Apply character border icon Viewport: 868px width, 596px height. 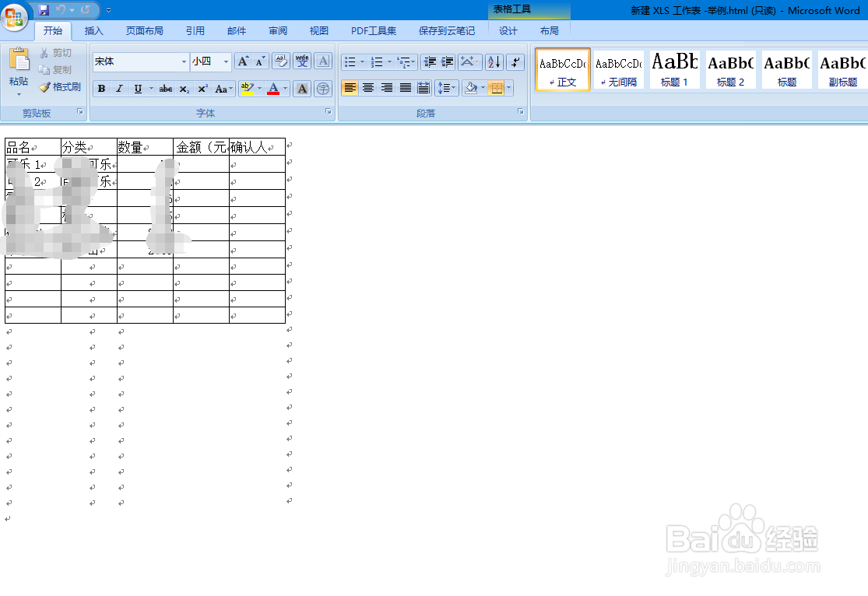click(323, 61)
